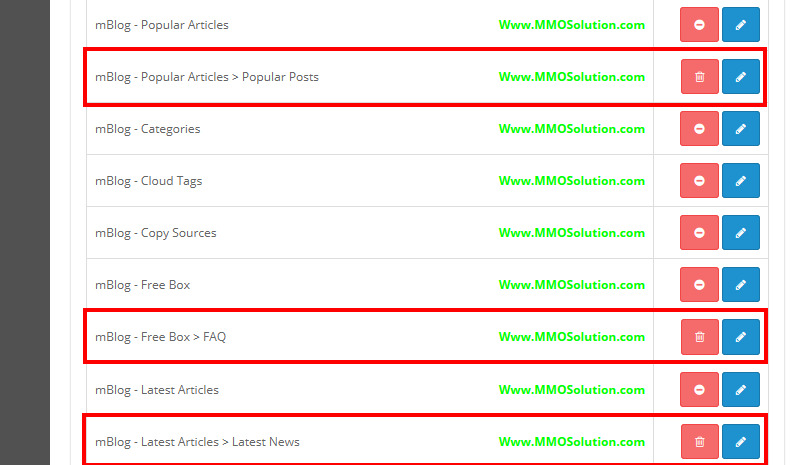Open edit for Free Box > FAQ
The width and height of the screenshot is (800, 465).
[x=740, y=337]
